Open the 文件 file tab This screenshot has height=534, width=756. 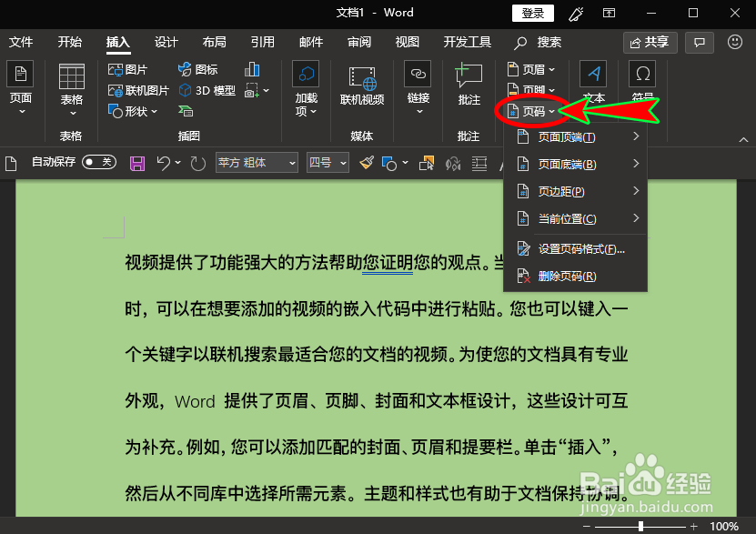[21, 43]
